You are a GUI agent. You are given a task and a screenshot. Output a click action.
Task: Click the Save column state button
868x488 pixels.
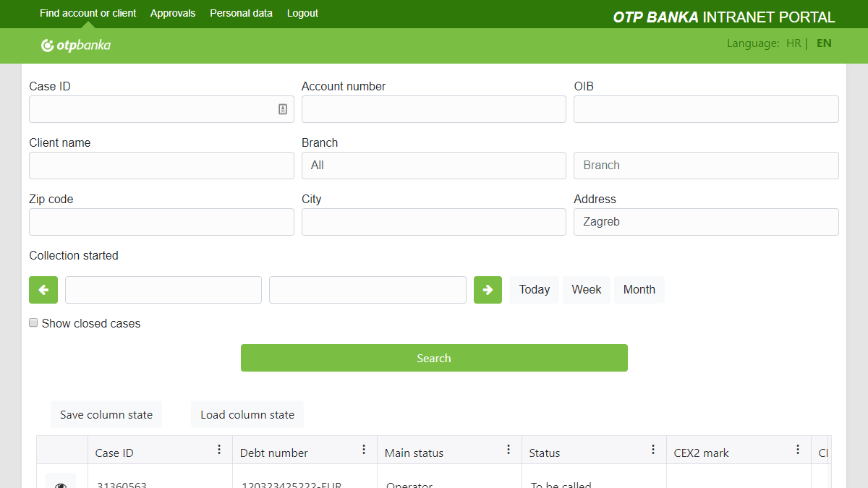click(106, 414)
